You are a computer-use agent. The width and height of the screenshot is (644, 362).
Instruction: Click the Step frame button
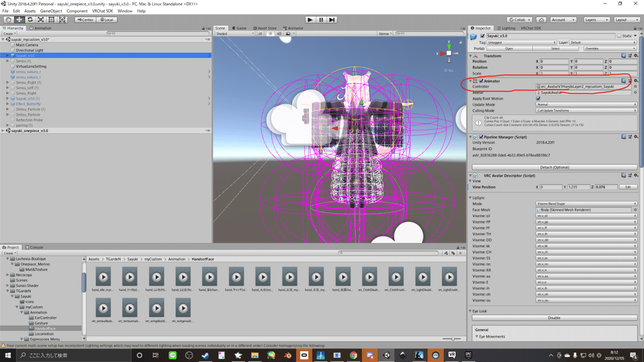click(332, 20)
